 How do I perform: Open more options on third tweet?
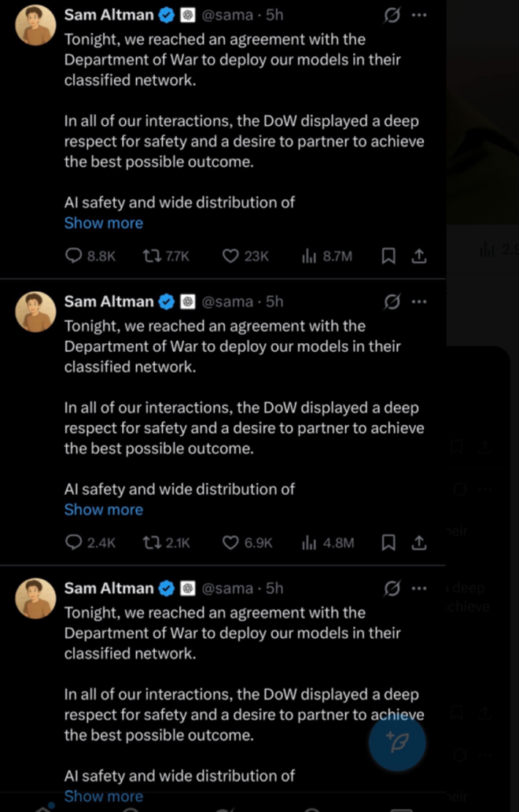tap(419, 588)
